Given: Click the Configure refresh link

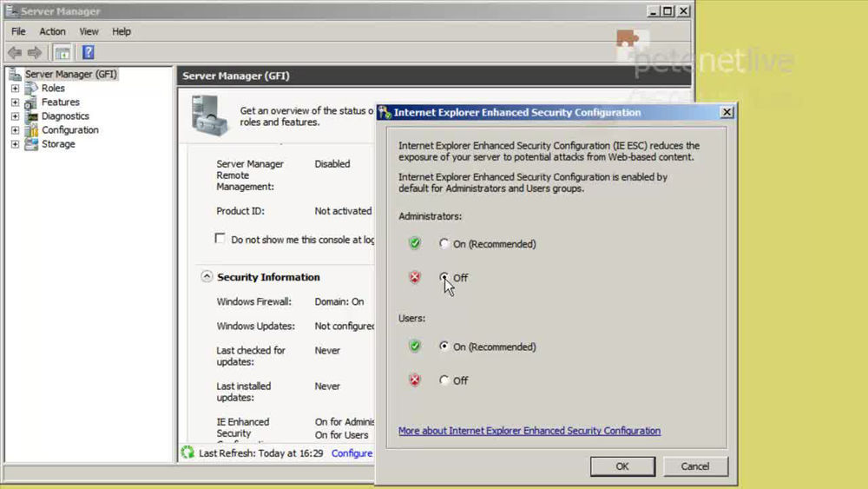Looking at the screenshot, I should click(352, 453).
